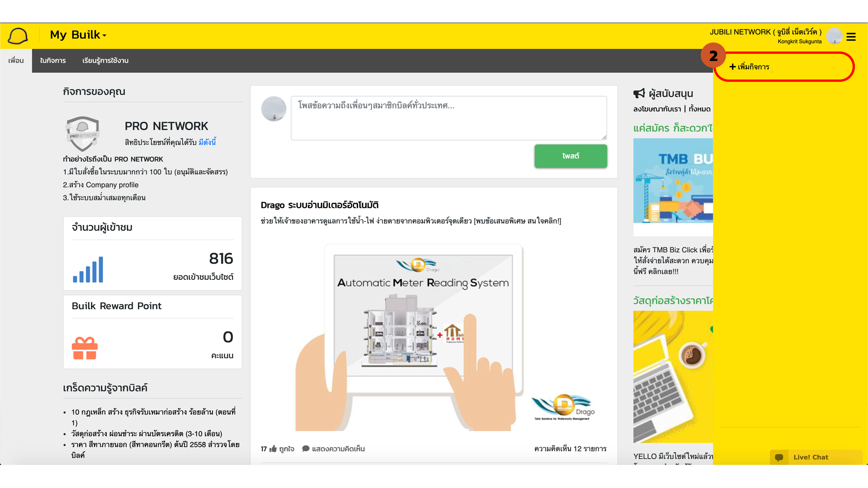Click the orange gift reward icon
The width and height of the screenshot is (868, 488).
click(x=85, y=348)
